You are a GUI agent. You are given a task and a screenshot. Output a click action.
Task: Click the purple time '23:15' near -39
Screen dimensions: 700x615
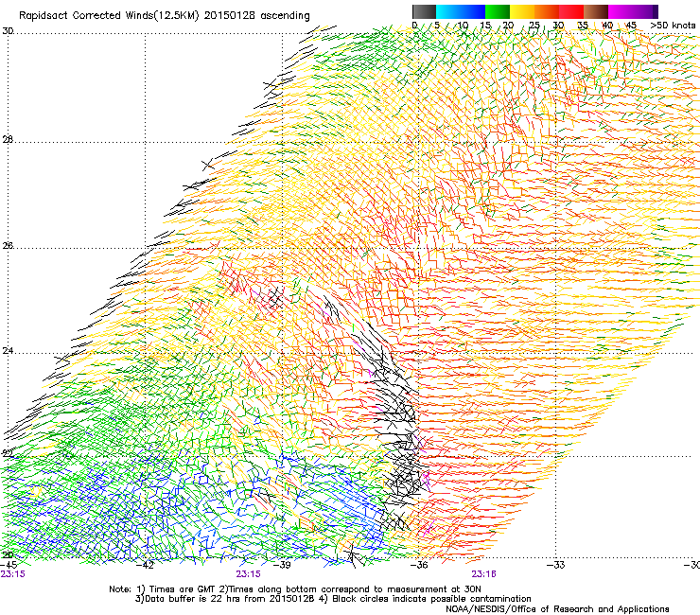pyautogui.click(x=248, y=574)
